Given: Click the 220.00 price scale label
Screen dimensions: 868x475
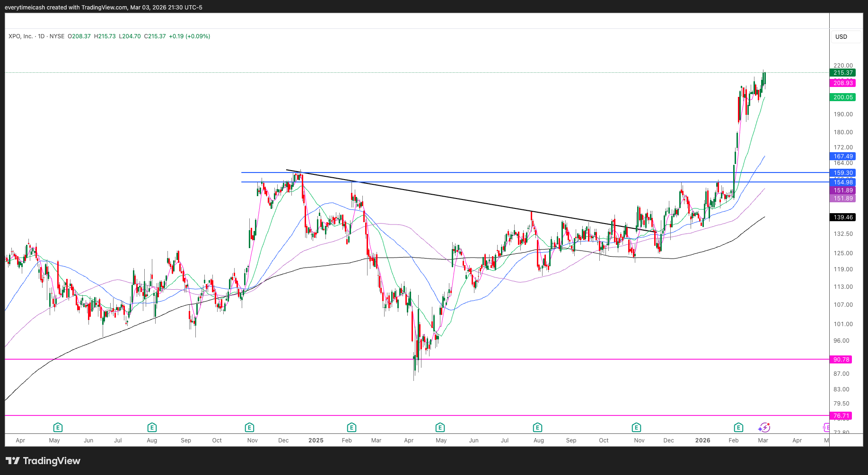Looking at the screenshot, I should pos(843,66).
